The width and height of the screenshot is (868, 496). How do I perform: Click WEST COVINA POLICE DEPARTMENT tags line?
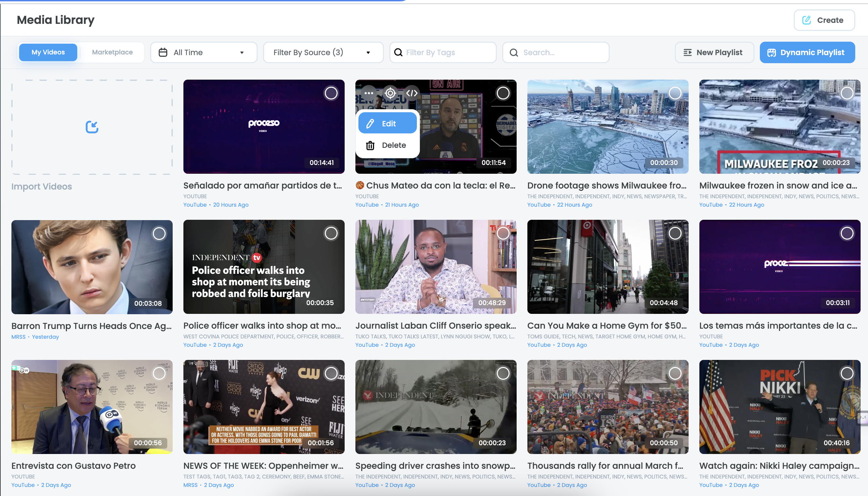pyautogui.click(x=263, y=337)
